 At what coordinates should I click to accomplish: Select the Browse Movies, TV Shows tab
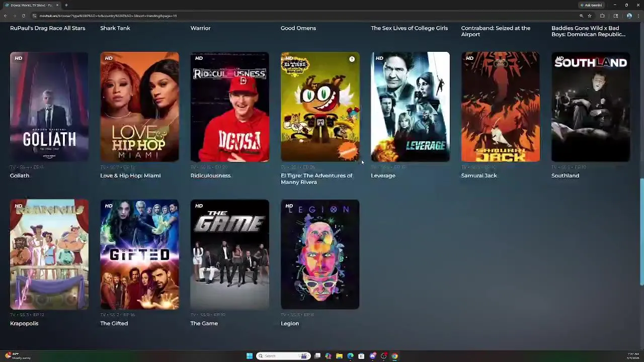pyautogui.click(x=31, y=5)
